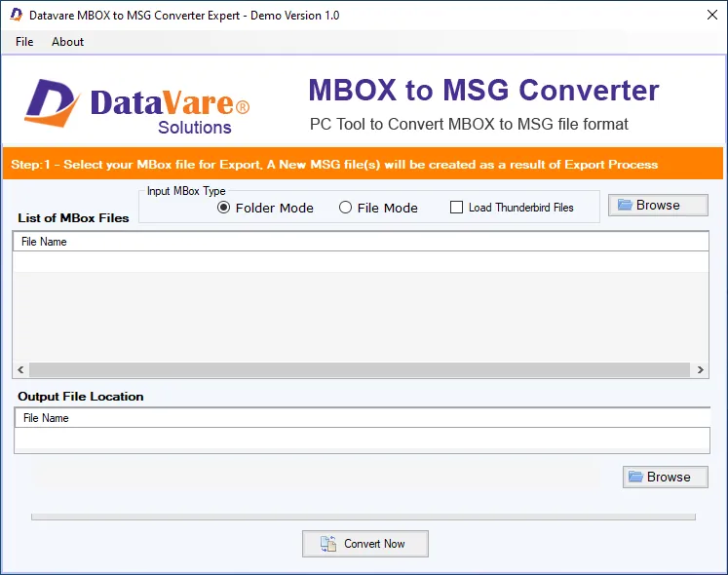Click the 'PC Tool to Convert MBOX' subtitle
Screen dimensions: 728x575
point(469,124)
